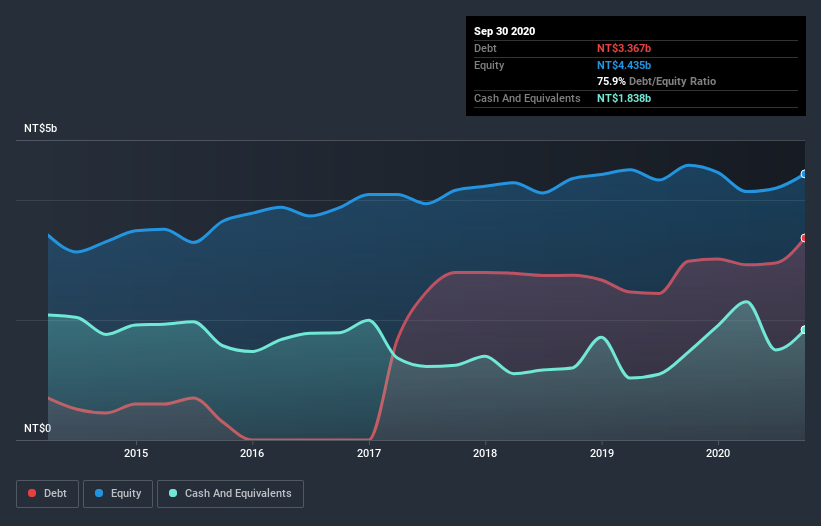Click the NT$5b y-axis label

pyautogui.click(x=41, y=128)
